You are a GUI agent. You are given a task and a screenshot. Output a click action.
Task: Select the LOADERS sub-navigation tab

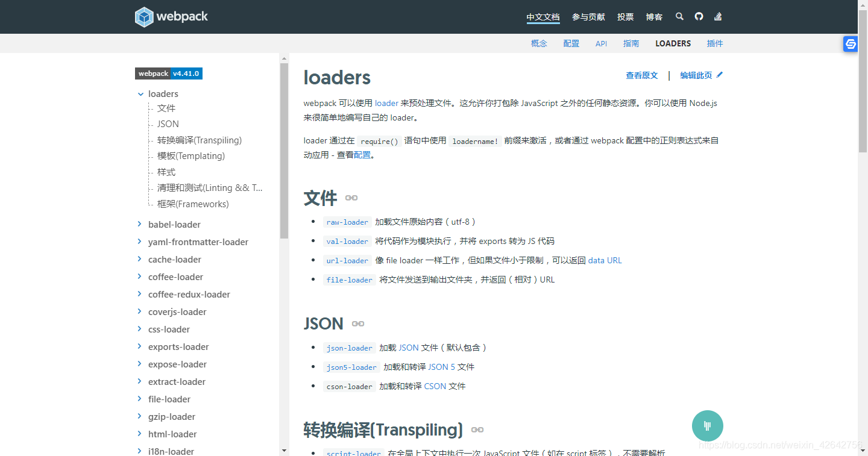pos(673,43)
